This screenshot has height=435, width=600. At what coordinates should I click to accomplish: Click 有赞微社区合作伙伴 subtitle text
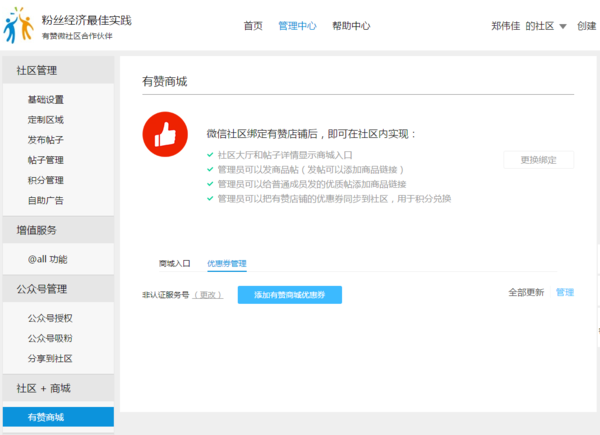[x=77, y=36]
